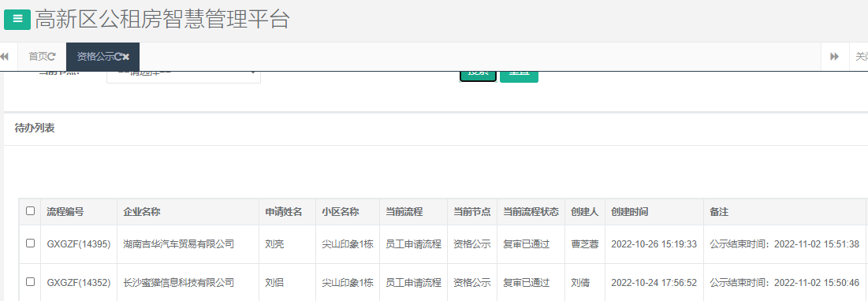Click company 湖南吉华汽车贸易有限公司
The image size is (868, 301).
coord(179,244)
